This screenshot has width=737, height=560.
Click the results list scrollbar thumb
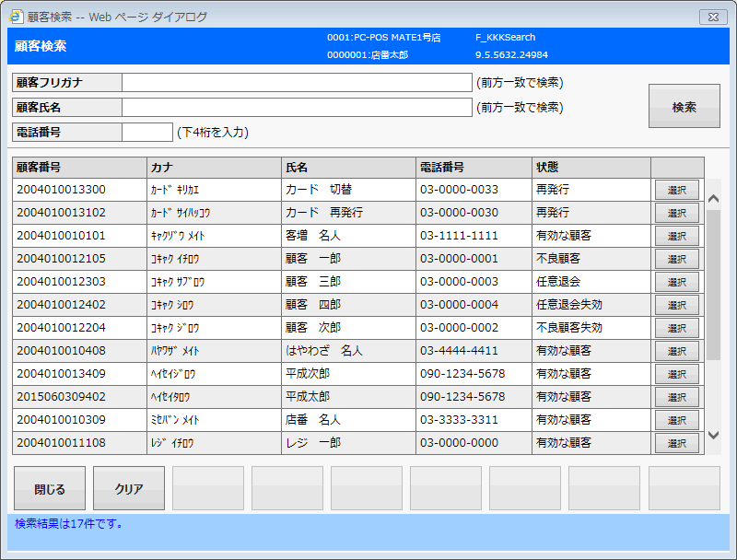[x=713, y=285]
